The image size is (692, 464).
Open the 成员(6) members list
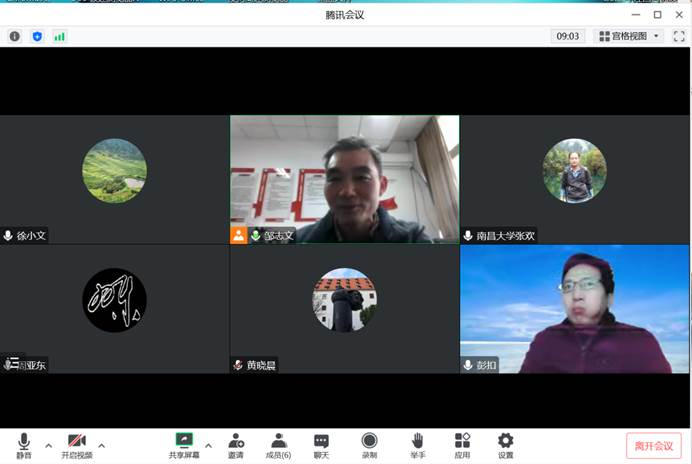[278, 444]
